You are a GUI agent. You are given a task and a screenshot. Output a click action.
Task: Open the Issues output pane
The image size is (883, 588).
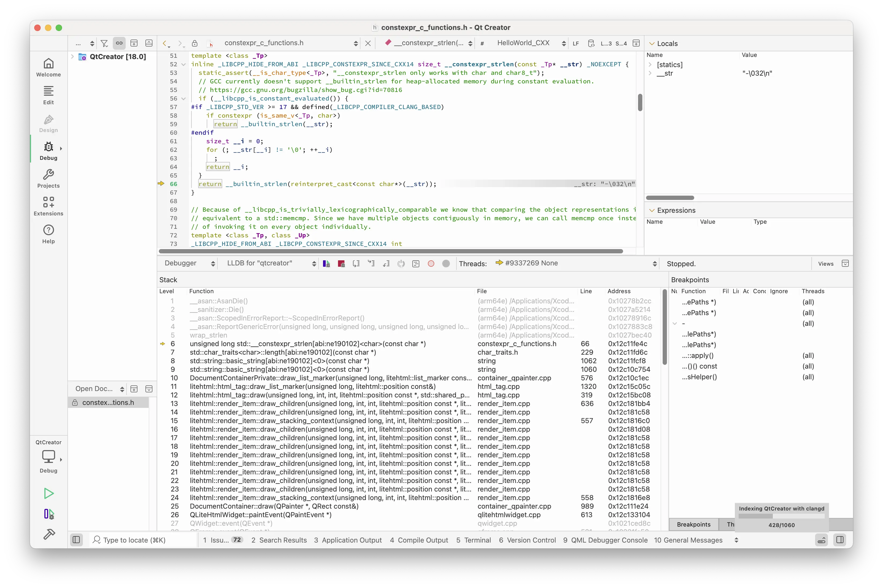click(x=222, y=540)
